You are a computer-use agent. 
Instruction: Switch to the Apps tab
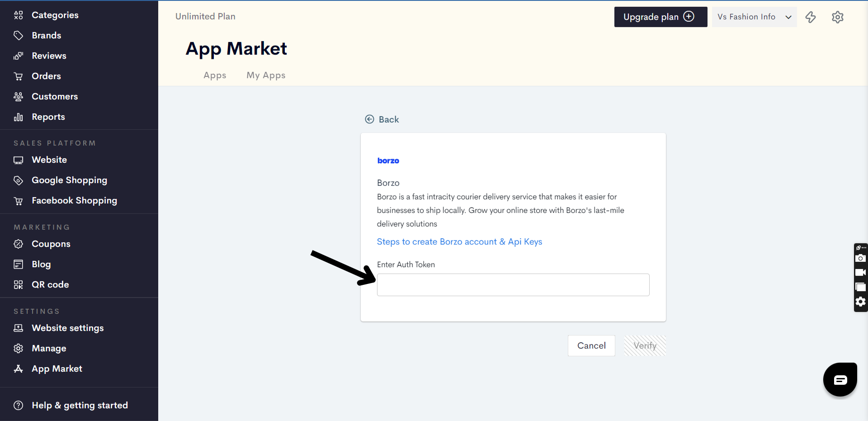215,75
